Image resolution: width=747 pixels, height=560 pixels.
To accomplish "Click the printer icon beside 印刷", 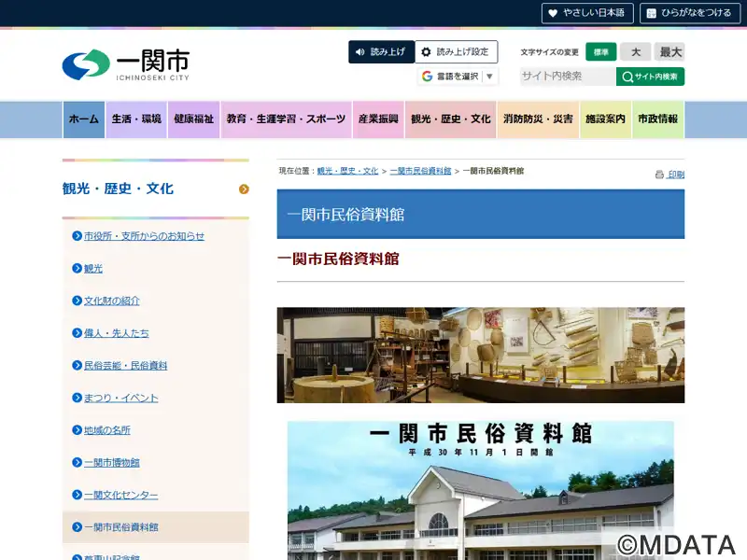I will (659, 175).
